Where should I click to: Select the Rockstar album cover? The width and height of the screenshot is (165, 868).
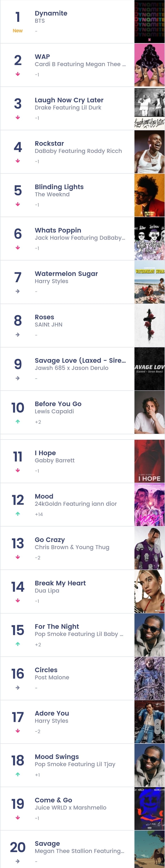pyautogui.click(x=150, y=152)
